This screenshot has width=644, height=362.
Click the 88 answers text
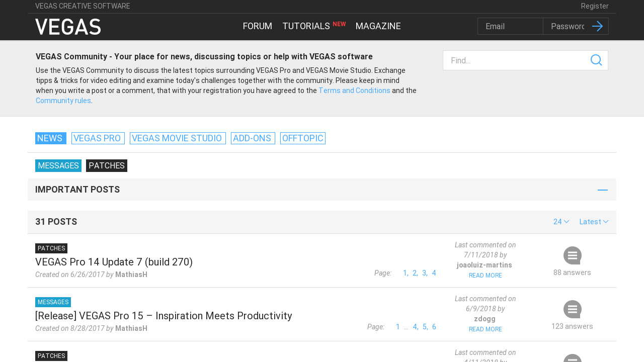tap(572, 273)
